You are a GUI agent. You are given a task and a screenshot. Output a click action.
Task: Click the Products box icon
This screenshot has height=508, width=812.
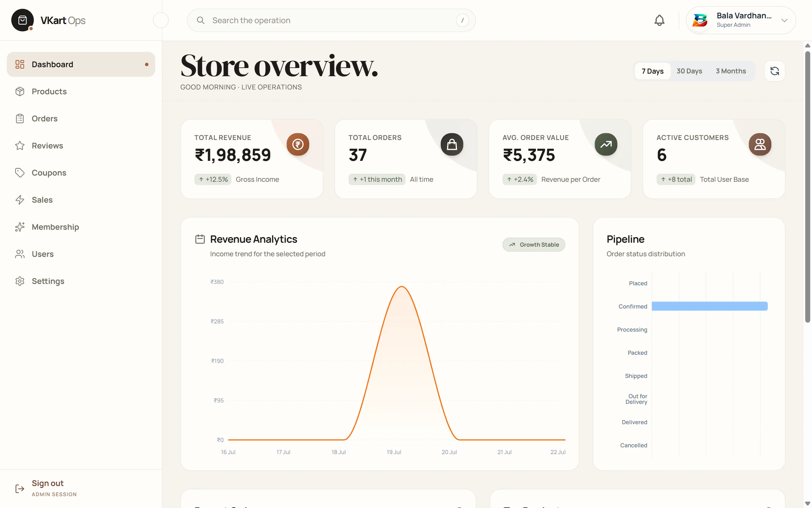click(20, 91)
